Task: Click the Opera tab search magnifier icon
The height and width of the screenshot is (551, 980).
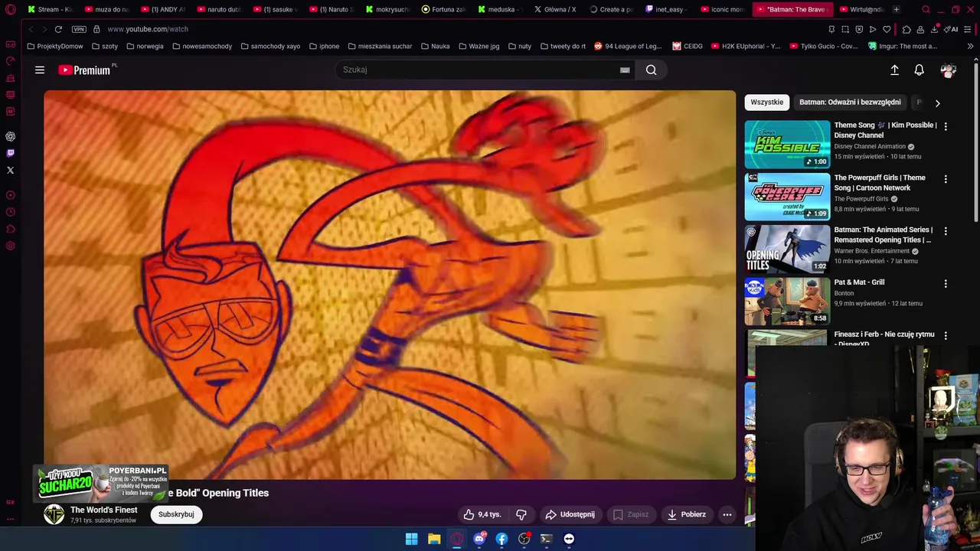Action: click(926, 10)
